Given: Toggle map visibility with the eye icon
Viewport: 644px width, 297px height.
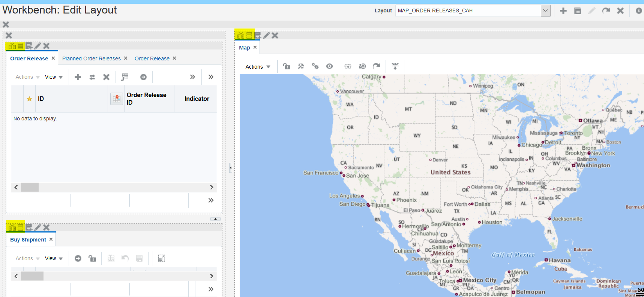Looking at the screenshot, I should [x=329, y=66].
